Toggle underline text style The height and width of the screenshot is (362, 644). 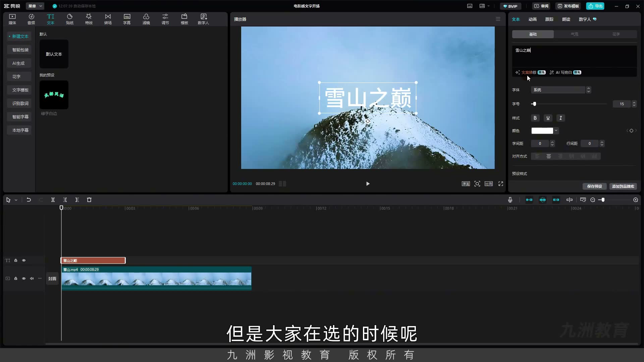[x=548, y=118]
